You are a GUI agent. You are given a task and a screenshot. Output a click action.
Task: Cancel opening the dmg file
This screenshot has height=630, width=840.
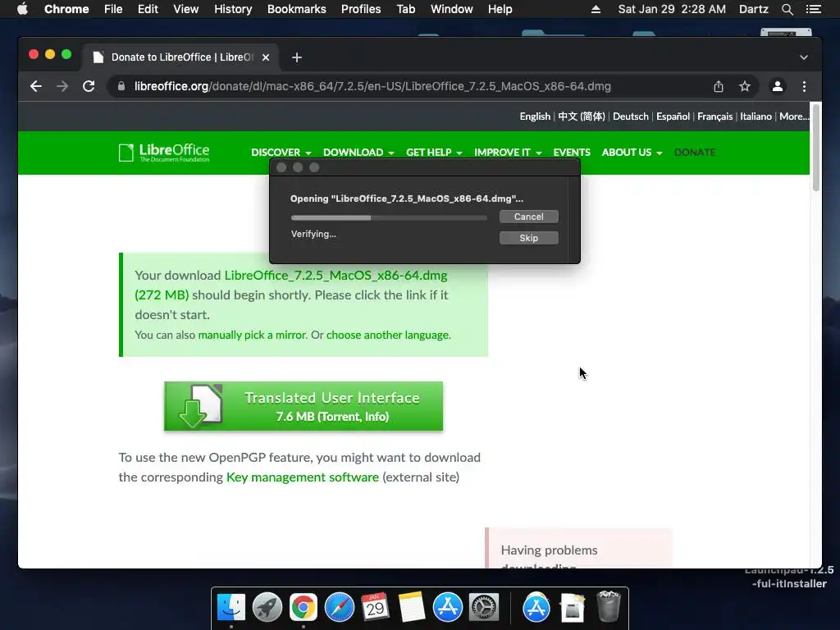(529, 217)
